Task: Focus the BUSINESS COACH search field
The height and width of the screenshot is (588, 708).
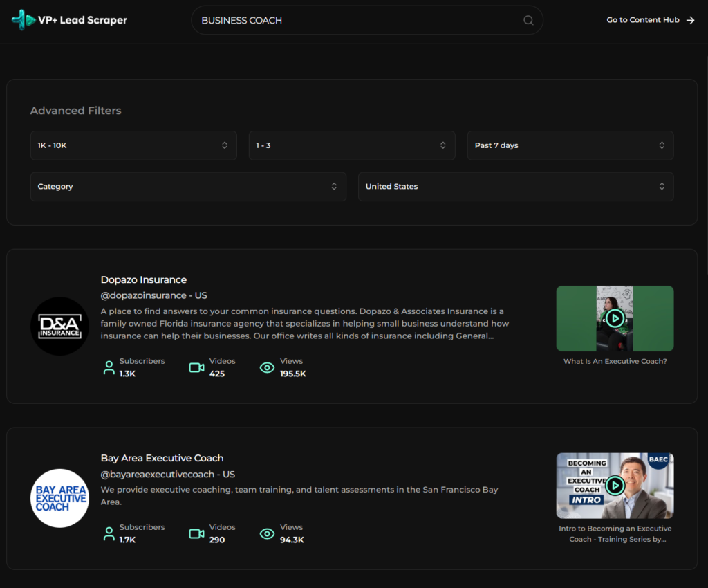Action: point(367,20)
